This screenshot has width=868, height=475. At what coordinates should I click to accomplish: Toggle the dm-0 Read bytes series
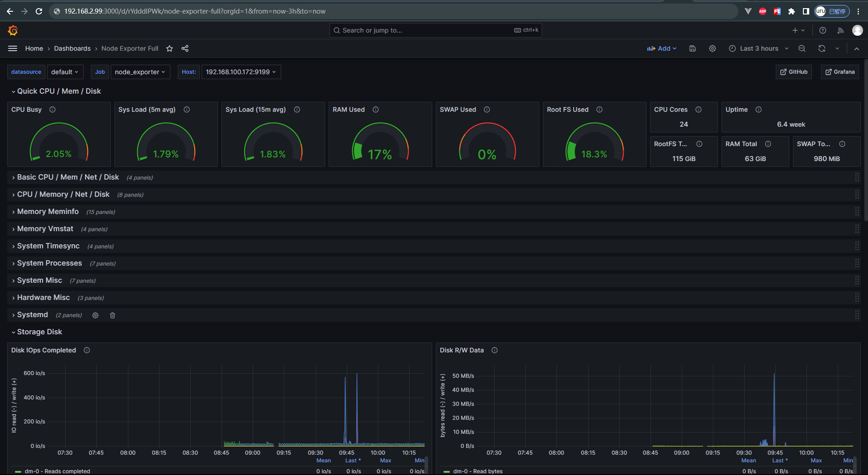point(478,471)
